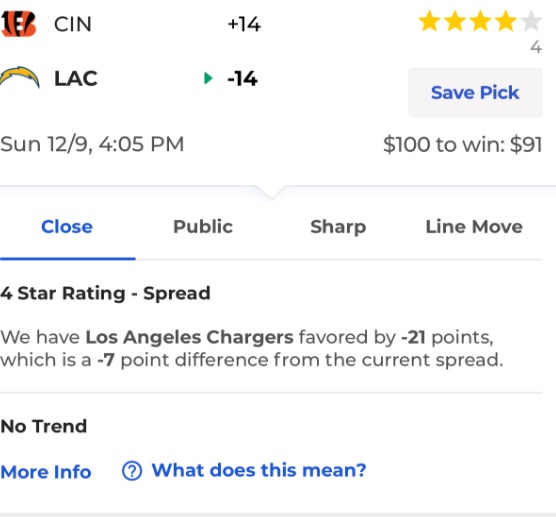Screen dimensions: 556x517
Task: Click the green pick arrow beside -14
Action: coord(208,78)
